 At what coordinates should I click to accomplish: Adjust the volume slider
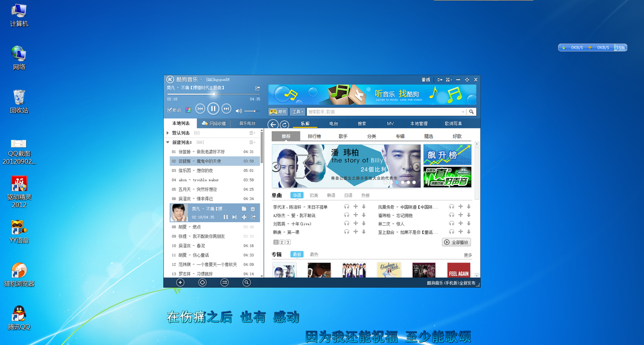coord(252,111)
